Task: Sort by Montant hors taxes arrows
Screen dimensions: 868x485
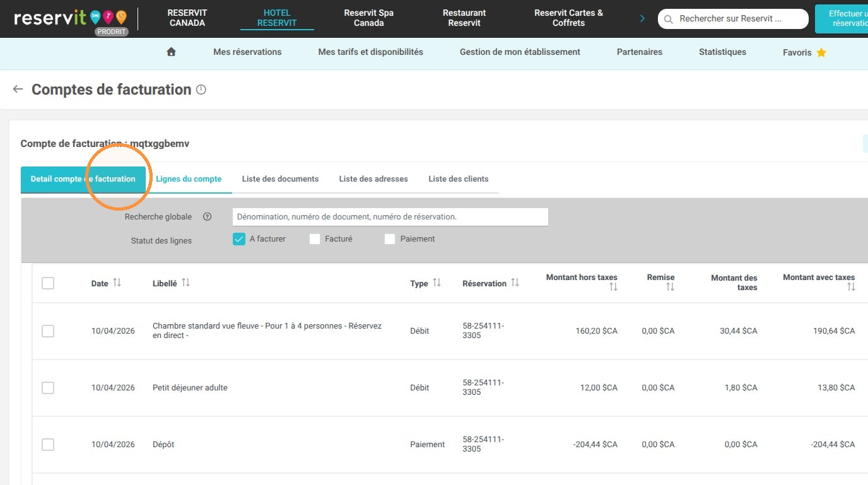Action: tap(613, 288)
